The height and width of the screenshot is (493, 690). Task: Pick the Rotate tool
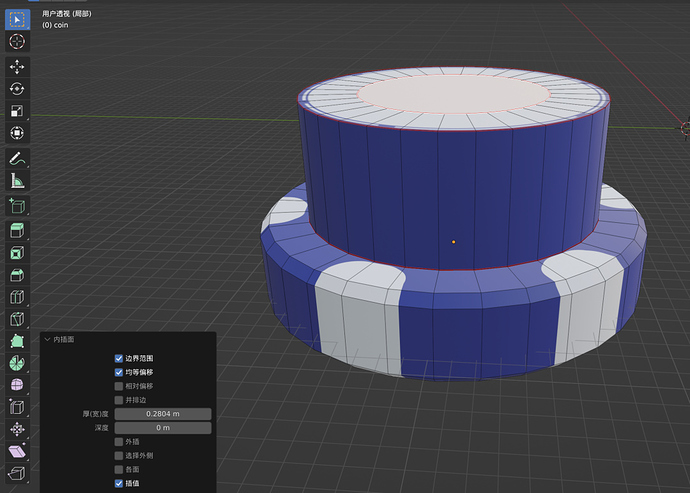point(18,89)
